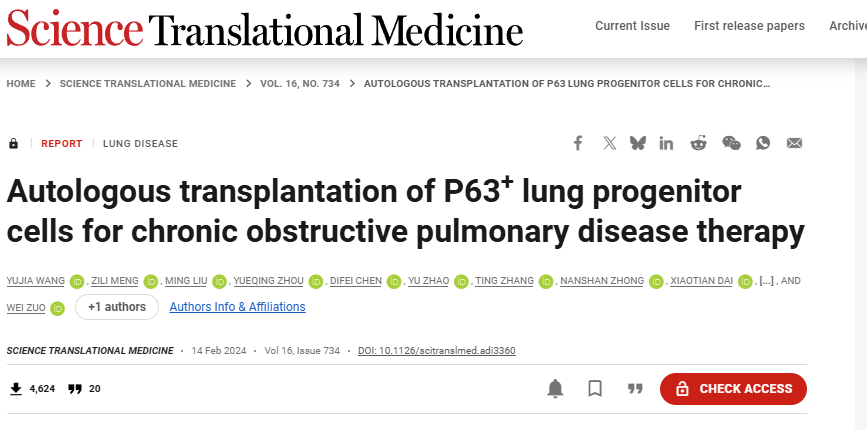This screenshot has height=430, width=867.
Task: Share article via WeChat
Action: pyautogui.click(x=731, y=143)
